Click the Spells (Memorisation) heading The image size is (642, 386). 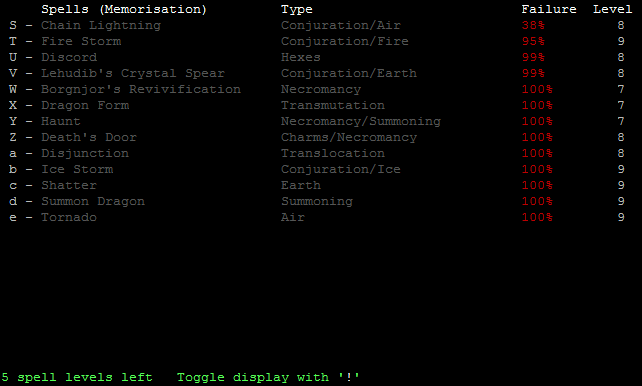click(x=124, y=9)
